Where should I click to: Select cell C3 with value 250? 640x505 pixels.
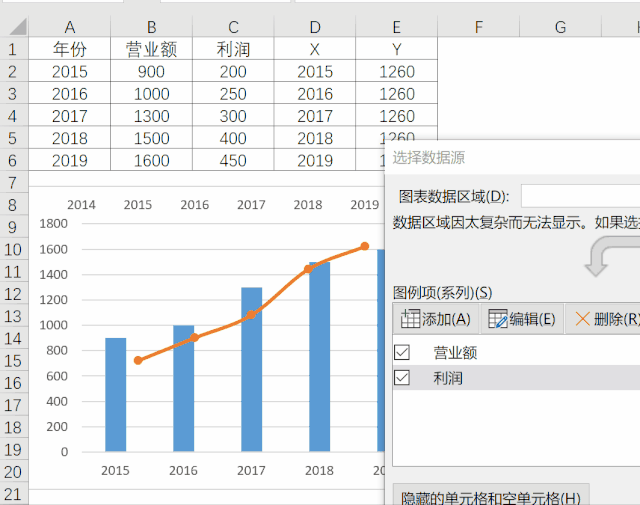click(x=233, y=93)
